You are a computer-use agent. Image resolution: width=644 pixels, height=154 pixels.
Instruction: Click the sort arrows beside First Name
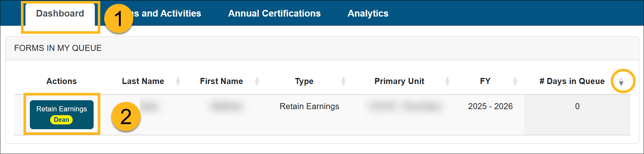257,81
